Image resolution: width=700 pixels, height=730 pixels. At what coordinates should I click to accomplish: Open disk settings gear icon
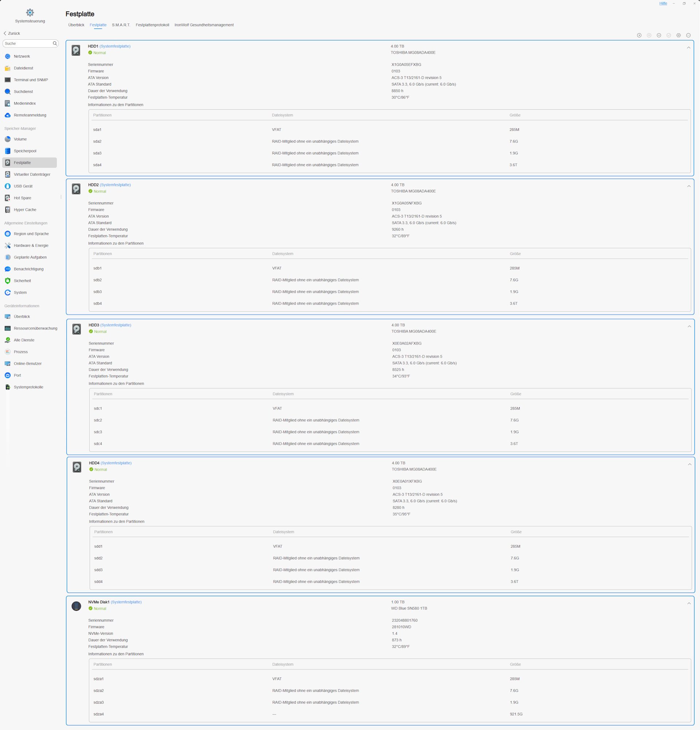(x=678, y=35)
